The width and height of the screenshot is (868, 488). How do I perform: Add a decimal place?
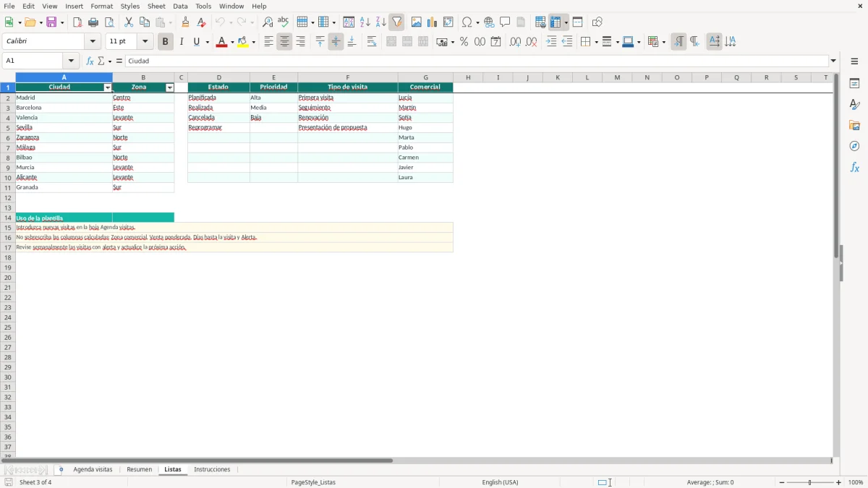coord(515,42)
